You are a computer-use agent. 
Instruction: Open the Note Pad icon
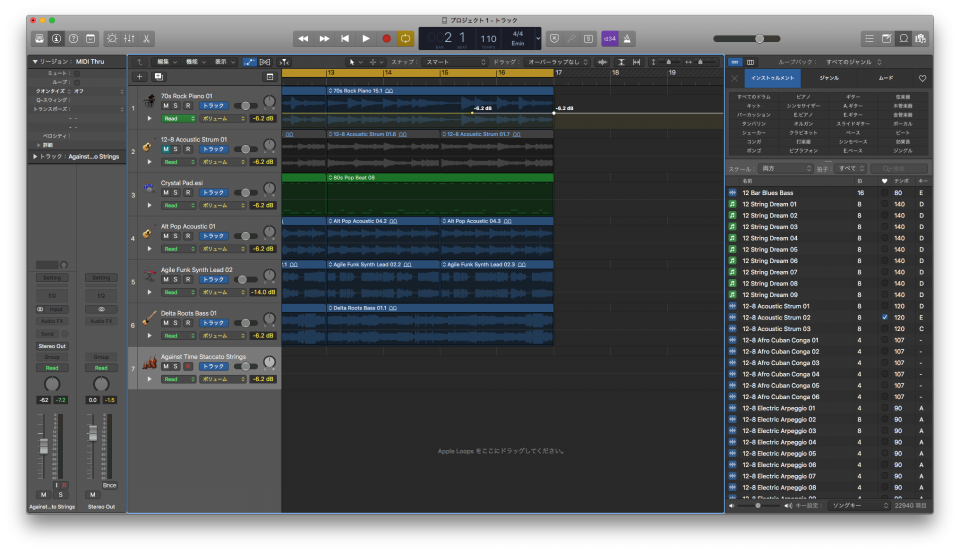click(x=887, y=39)
